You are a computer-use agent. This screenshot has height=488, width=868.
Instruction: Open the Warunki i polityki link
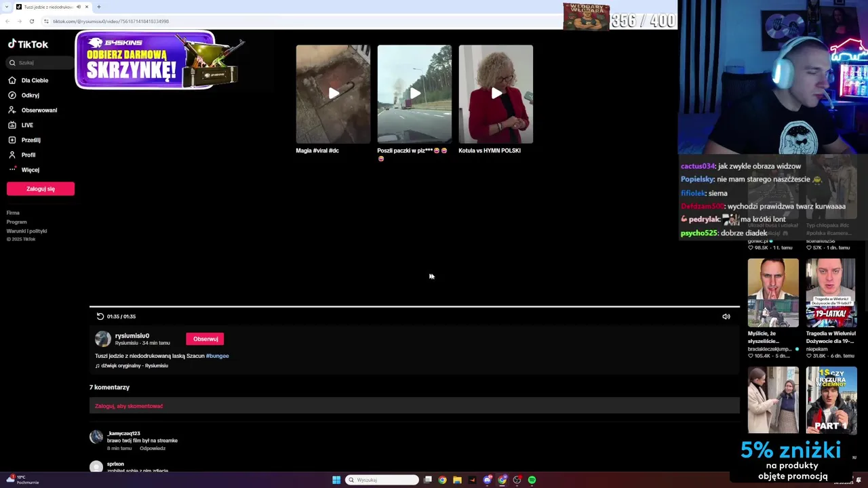point(26,231)
